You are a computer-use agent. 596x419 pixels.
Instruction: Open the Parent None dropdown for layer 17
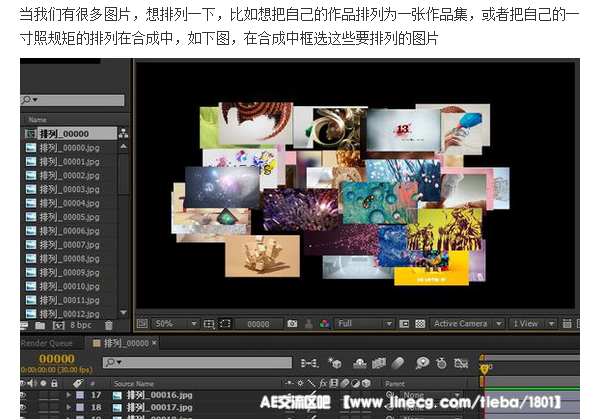coord(431,395)
